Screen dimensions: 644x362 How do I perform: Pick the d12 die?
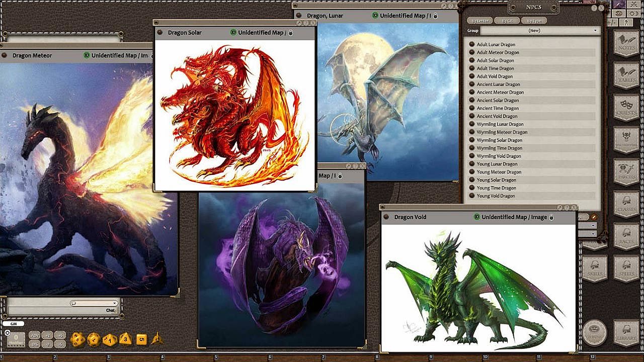(94, 340)
